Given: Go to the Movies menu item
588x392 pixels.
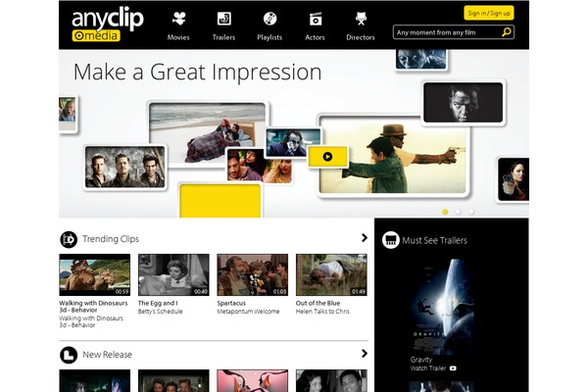Looking at the screenshot, I should (x=178, y=37).
